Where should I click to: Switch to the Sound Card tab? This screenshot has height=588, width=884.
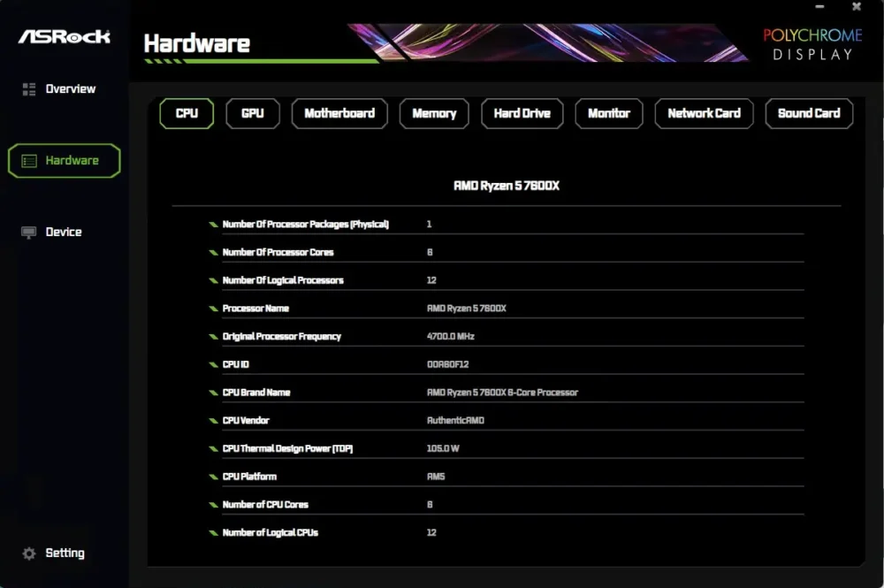click(809, 113)
